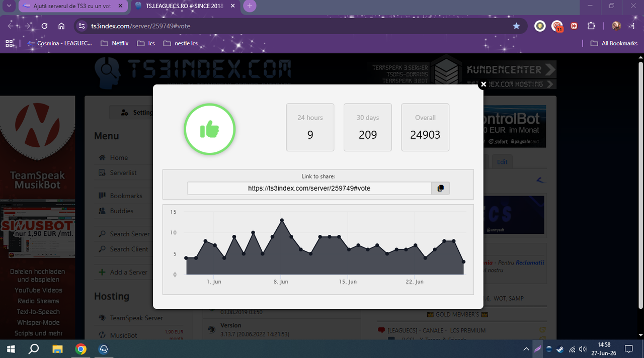Open the MusicBot hosting link
This screenshot has height=358, width=644.
pyautogui.click(x=123, y=335)
